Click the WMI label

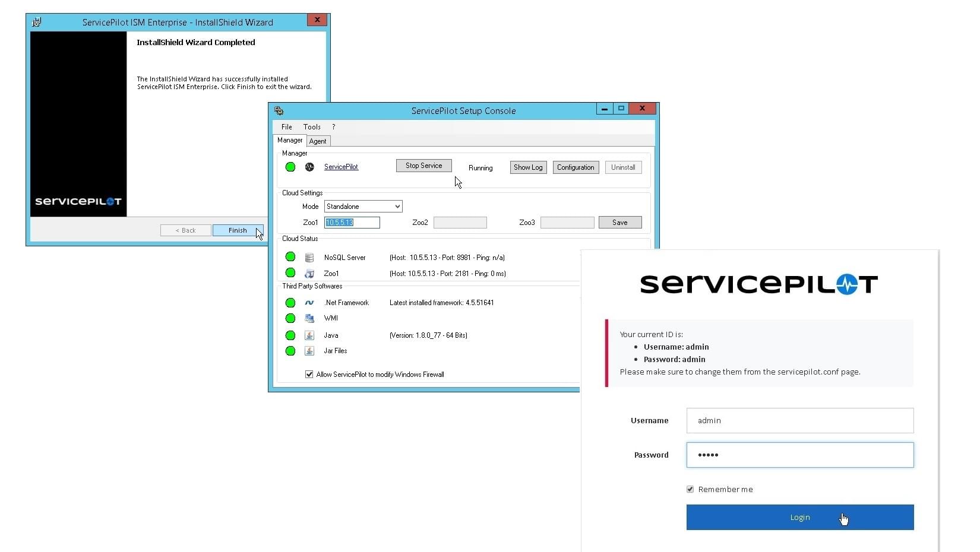(x=331, y=318)
